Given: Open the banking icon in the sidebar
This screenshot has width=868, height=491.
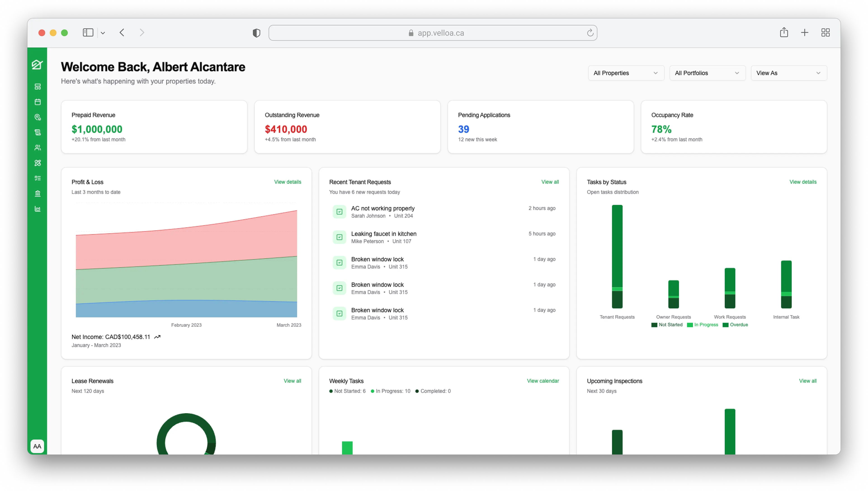Looking at the screenshot, I should [x=37, y=193].
